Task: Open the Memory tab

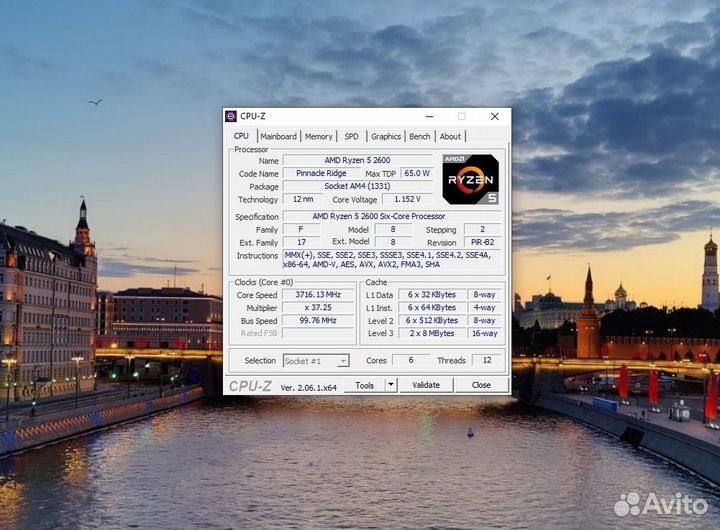Action: point(318,136)
